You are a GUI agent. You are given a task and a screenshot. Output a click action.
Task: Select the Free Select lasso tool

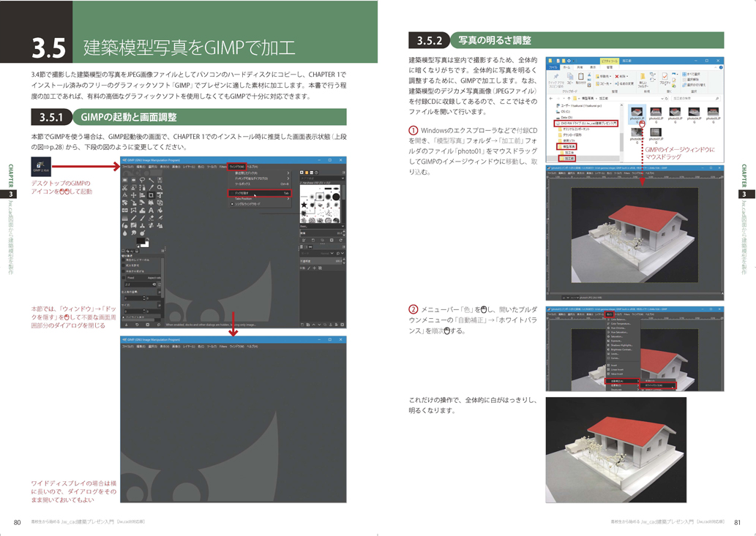point(142,180)
